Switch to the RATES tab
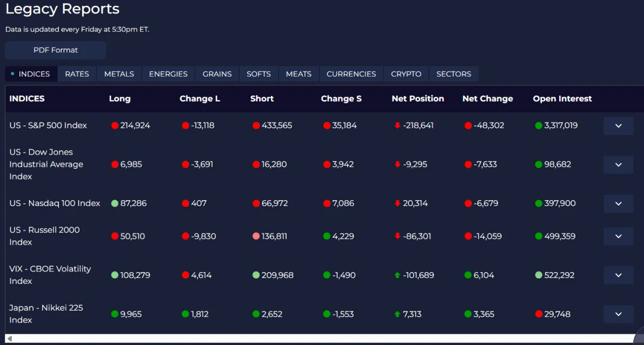This screenshot has width=644, height=345. (x=77, y=74)
